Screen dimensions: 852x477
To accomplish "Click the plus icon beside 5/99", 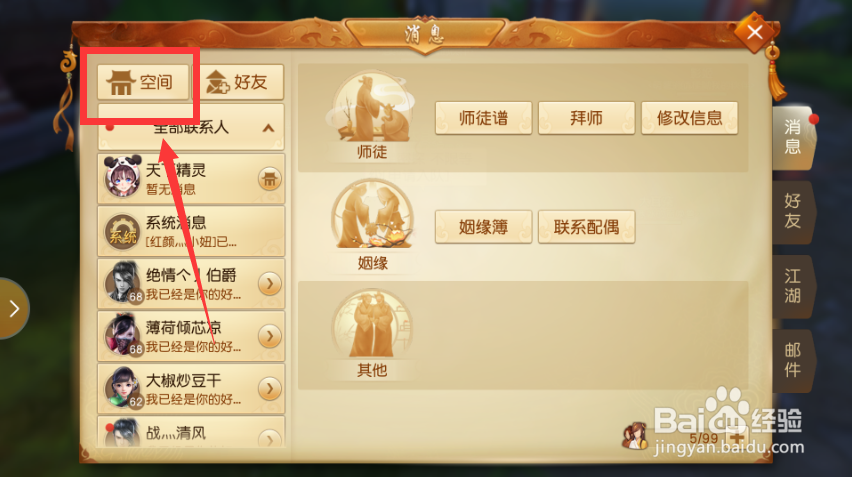I will [x=736, y=437].
